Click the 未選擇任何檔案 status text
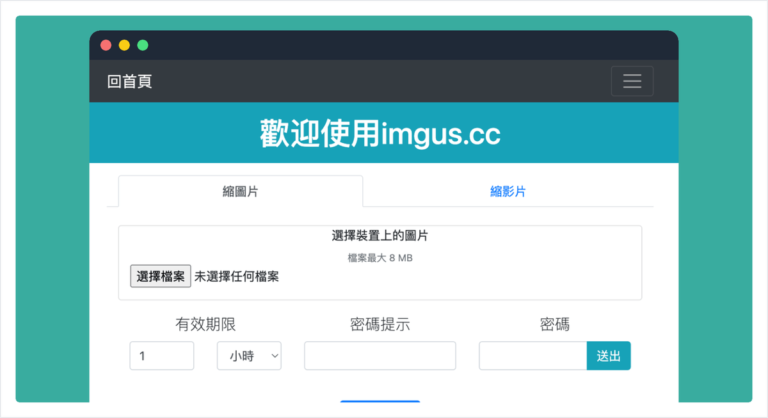The width and height of the screenshot is (768, 418). pos(237,276)
